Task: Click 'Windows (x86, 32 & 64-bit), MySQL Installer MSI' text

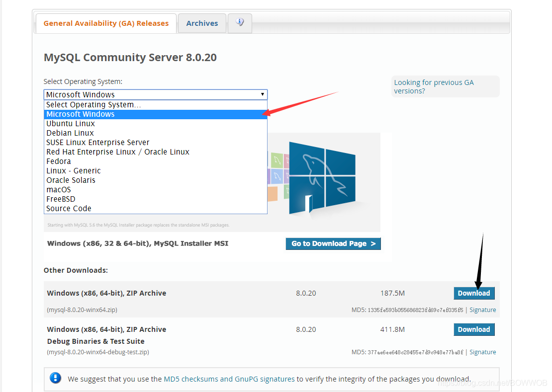Action: click(138, 243)
